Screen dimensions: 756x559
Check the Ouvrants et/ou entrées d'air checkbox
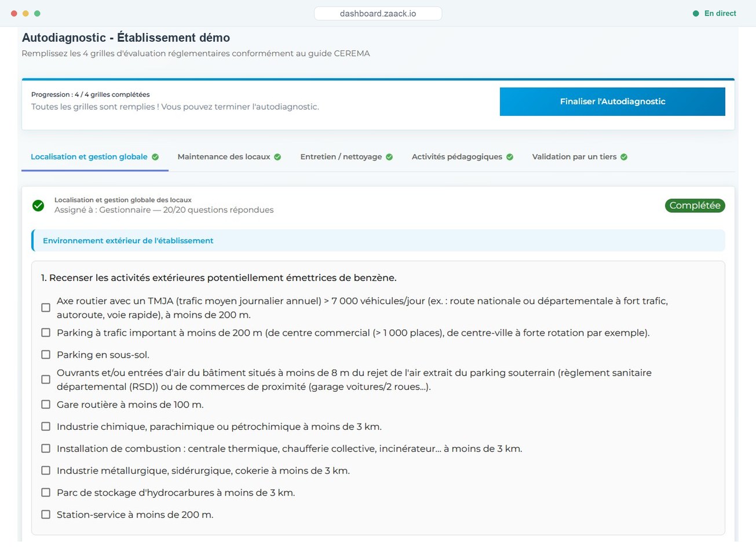tap(46, 379)
